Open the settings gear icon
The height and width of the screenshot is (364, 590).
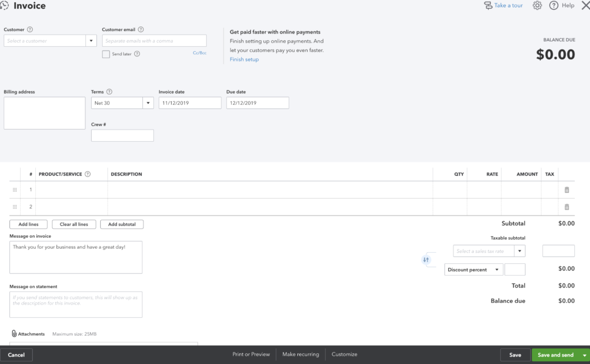click(537, 6)
